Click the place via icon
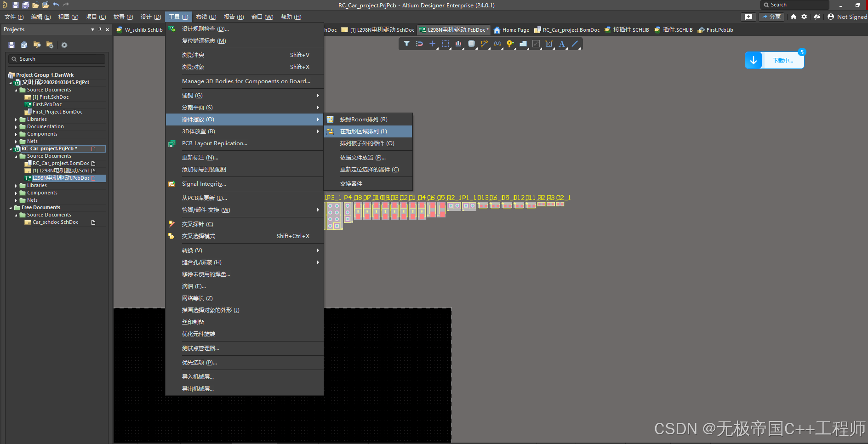Screen dimensions: 868x444 510,44
